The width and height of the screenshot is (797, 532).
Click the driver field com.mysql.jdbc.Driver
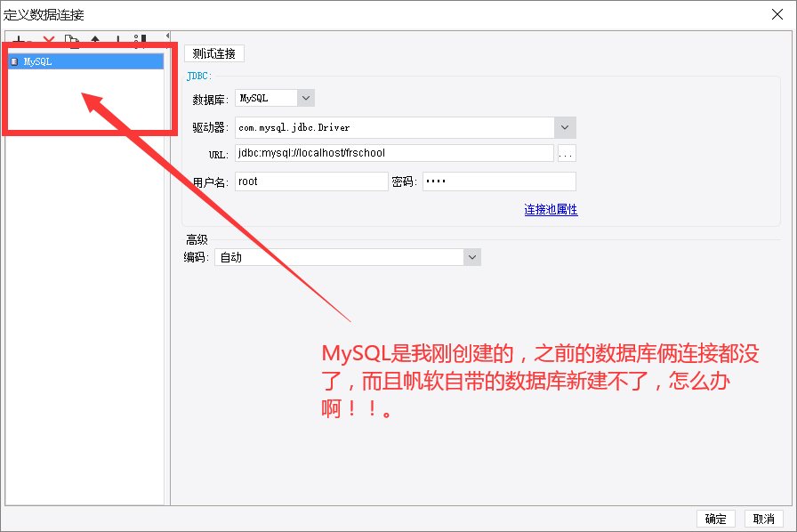point(394,127)
